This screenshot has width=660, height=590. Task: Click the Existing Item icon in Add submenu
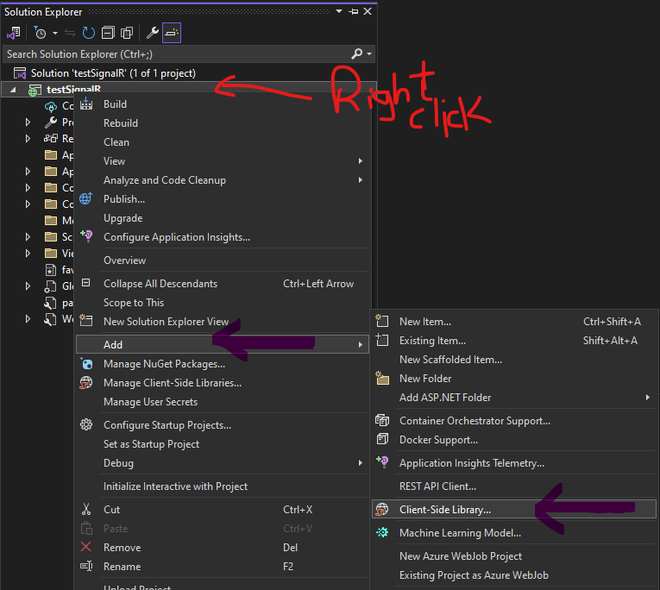382,340
